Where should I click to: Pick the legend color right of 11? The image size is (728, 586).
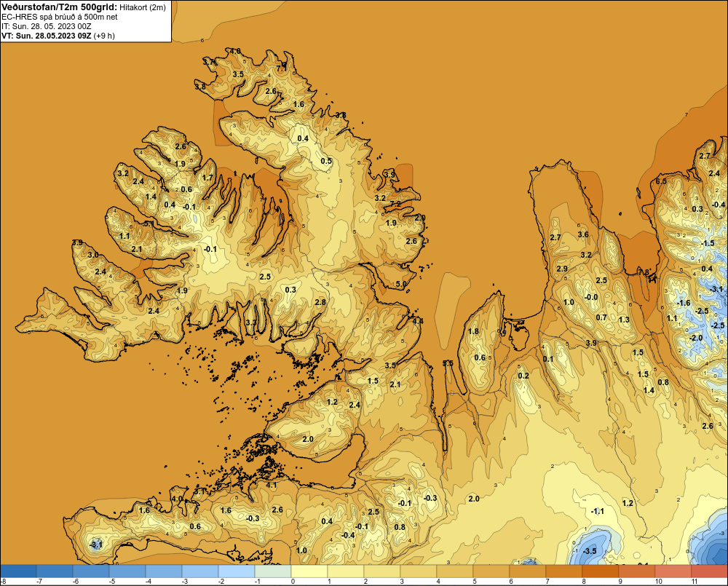coord(710,571)
